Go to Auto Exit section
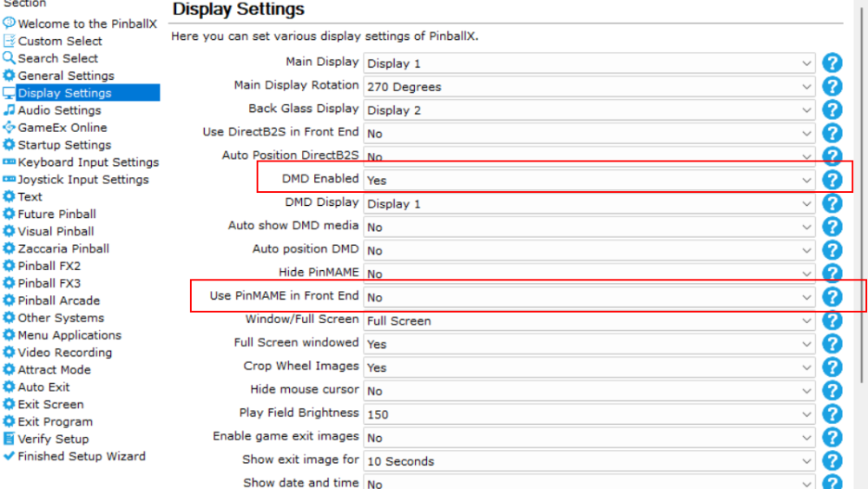Screen dimensions: 868x489 (43, 387)
